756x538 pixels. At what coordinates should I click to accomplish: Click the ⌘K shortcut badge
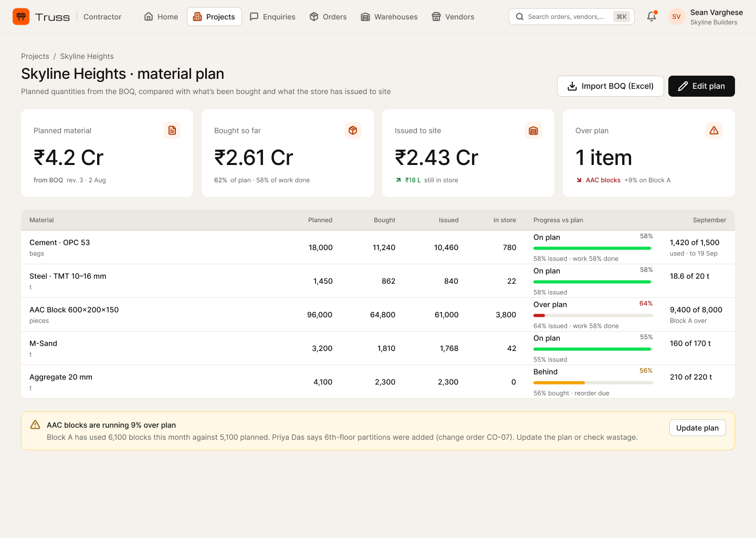pyautogui.click(x=622, y=17)
